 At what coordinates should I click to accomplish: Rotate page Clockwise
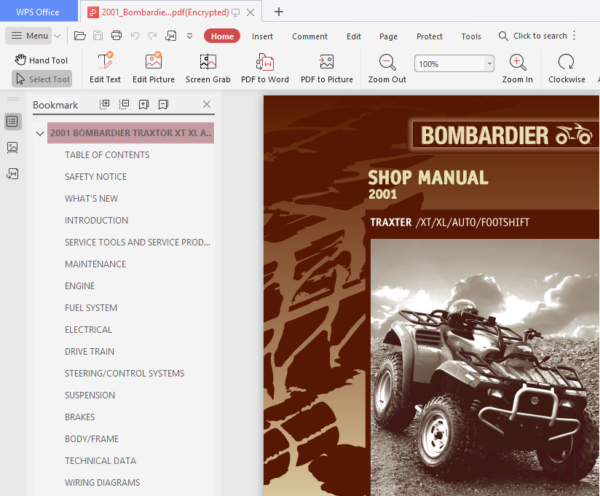pos(566,68)
